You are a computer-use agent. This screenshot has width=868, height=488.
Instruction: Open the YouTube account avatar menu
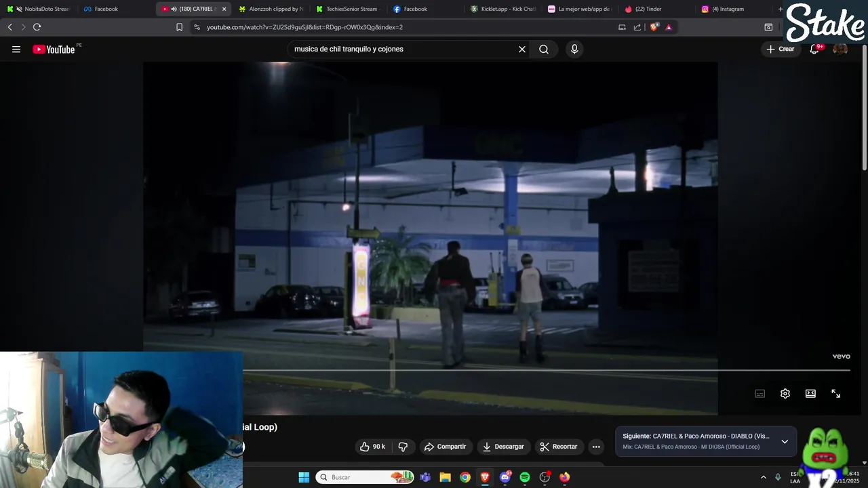[x=840, y=49]
